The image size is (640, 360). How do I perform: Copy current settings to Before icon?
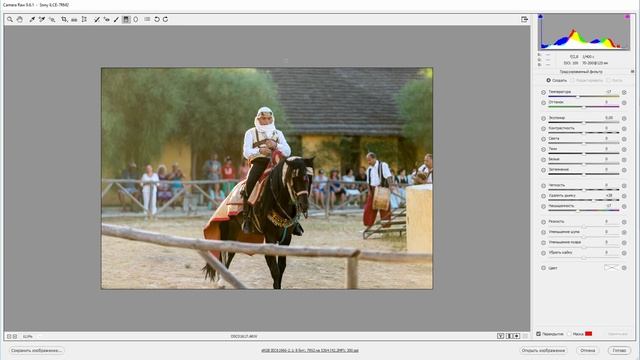coord(517,336)
